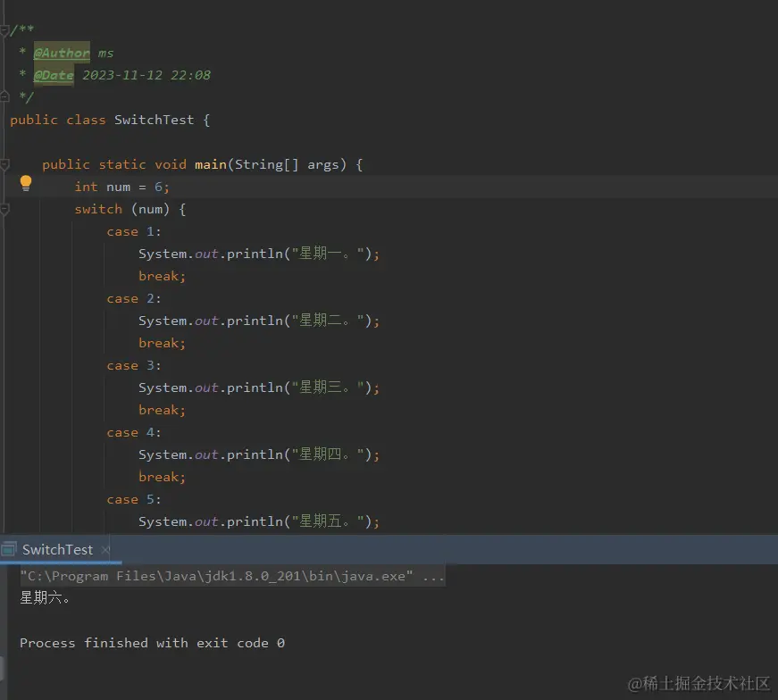Screen dimensions: 778x700
Task: Click the println line printing 星期四
Action: click(259, 455)
